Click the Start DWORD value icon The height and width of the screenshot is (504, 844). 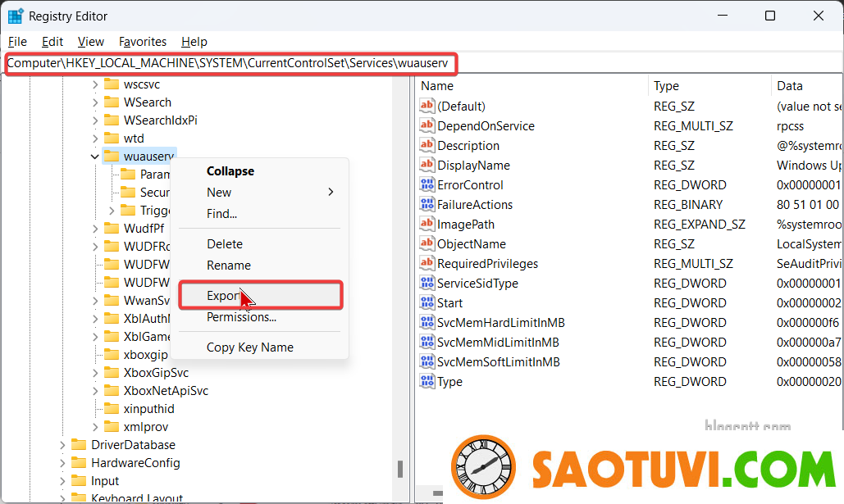pos(427,302)
